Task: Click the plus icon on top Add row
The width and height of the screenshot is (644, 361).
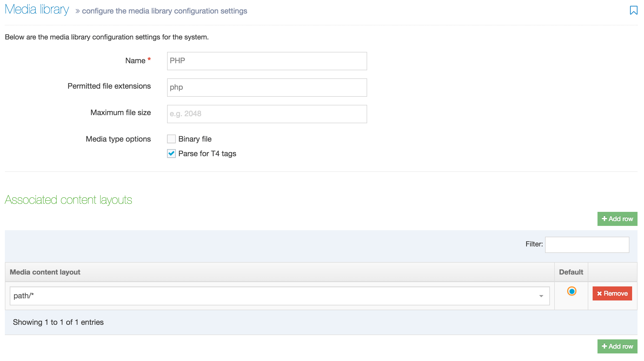Action: click(x=605, y=219)
